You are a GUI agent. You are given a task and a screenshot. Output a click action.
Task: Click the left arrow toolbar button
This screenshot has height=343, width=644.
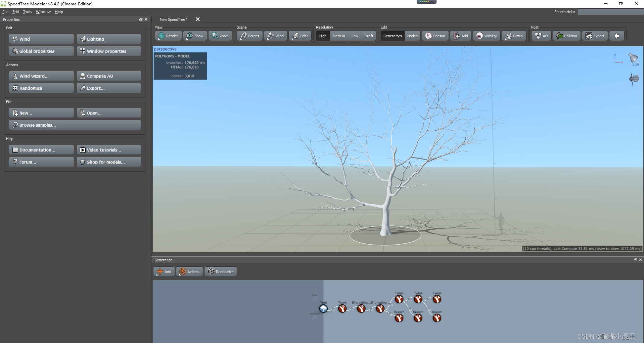point(617,36)
